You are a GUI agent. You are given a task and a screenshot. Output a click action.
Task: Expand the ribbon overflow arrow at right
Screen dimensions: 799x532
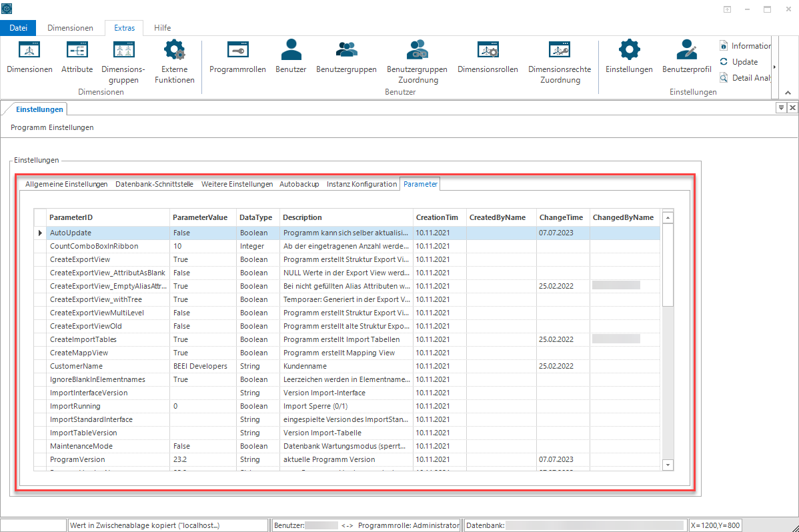tap(774, 67)
